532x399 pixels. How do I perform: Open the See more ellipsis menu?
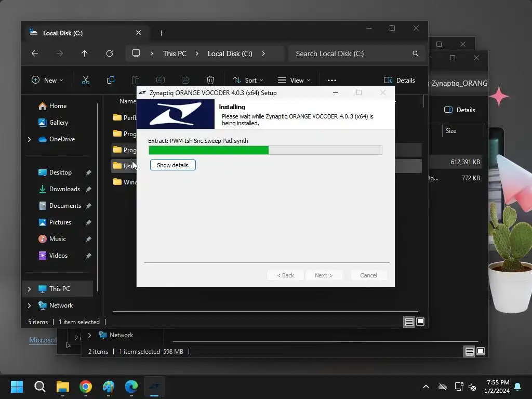[x=332, y=80]
